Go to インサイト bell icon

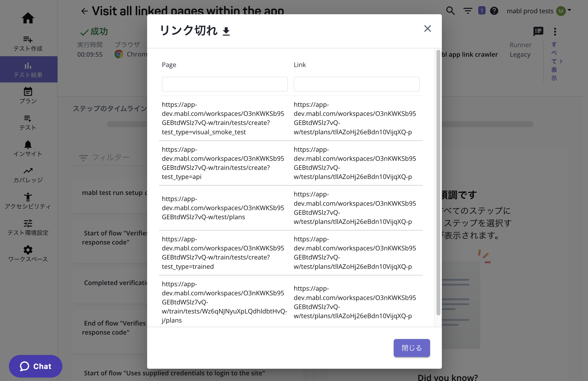click(x=28, y=148)
